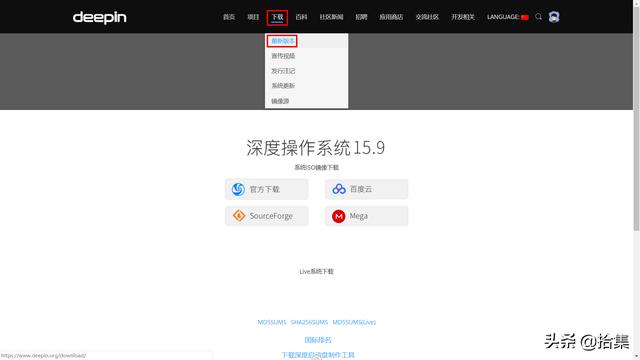Open the MD5SUMS(Live) link
This screenshot has width=640, height=360.
(354, 322)
